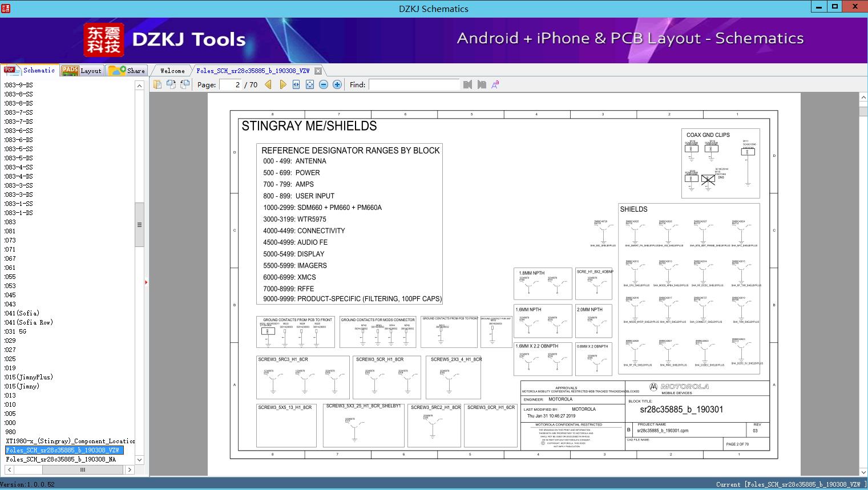Select the :083-4-SS list item

click(x=18, y=167)
